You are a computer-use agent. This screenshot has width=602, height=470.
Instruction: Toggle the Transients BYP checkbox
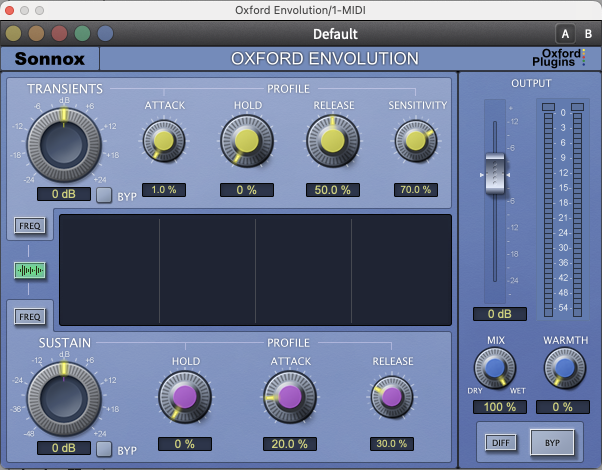(104, 195)
